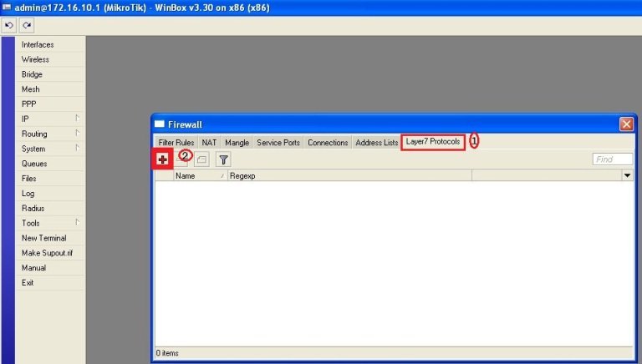The height and width of the screenshot is (364, 642).
Task: Click the Remove (minus) button in Firewall toolbar
Action: [x=181, y=159]
